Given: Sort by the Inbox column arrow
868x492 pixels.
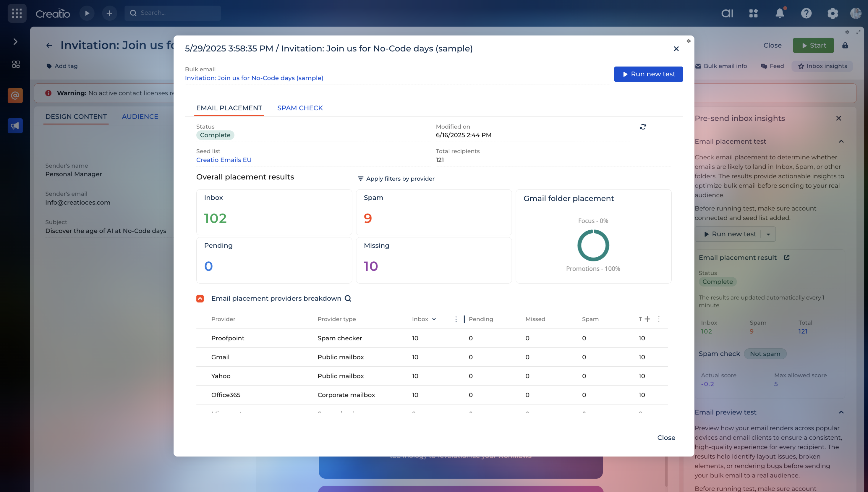Looking at the screenshot, I should [x=434, y=319].
